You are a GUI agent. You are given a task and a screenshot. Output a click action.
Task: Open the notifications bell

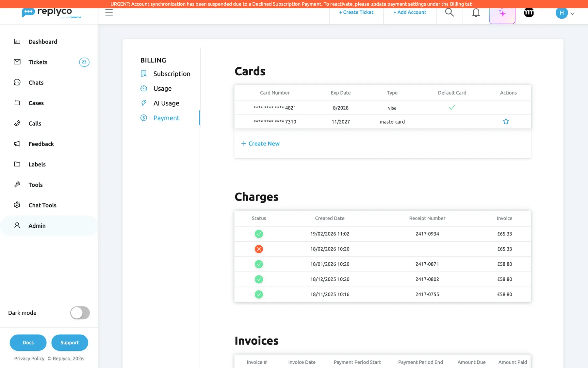pyautogui.click(x=476, y=12)
